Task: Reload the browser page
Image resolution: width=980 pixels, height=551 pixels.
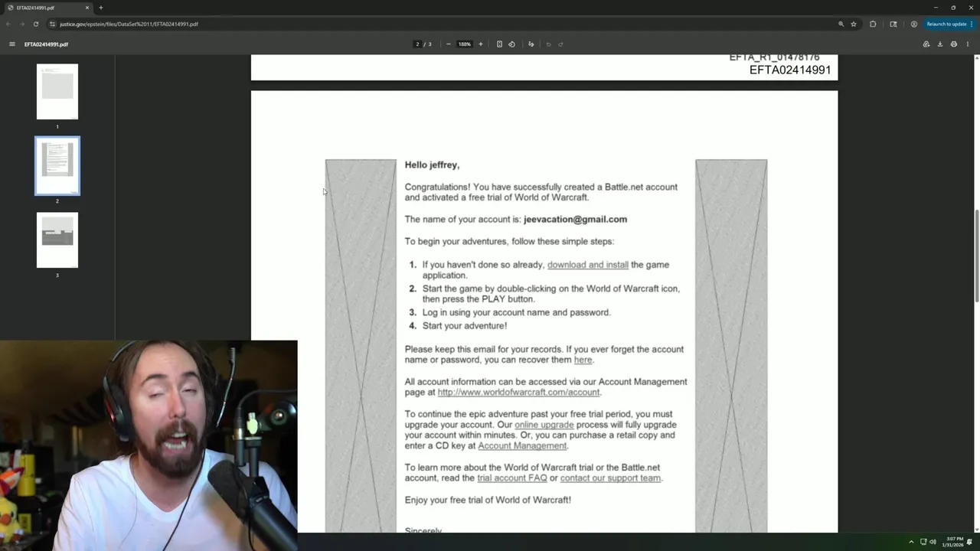Action: (35, 24)
